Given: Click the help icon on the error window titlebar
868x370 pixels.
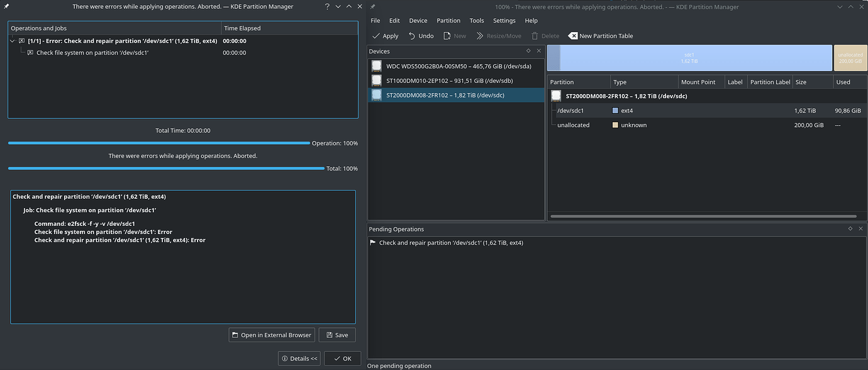Looking at the screenshot, I should point(326,6).
